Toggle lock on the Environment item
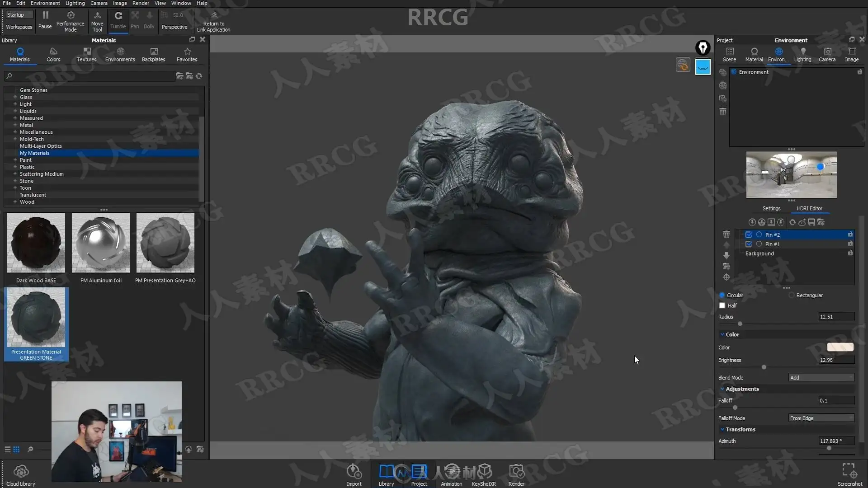The width and height of the screenshot is (868, 488). pyautogui.click(x=859, y=72)
